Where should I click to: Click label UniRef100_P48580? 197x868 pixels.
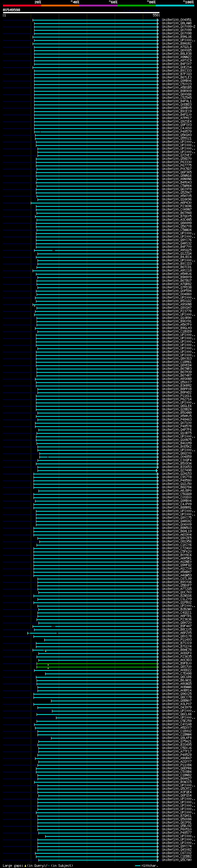click(x=177, y=481)
